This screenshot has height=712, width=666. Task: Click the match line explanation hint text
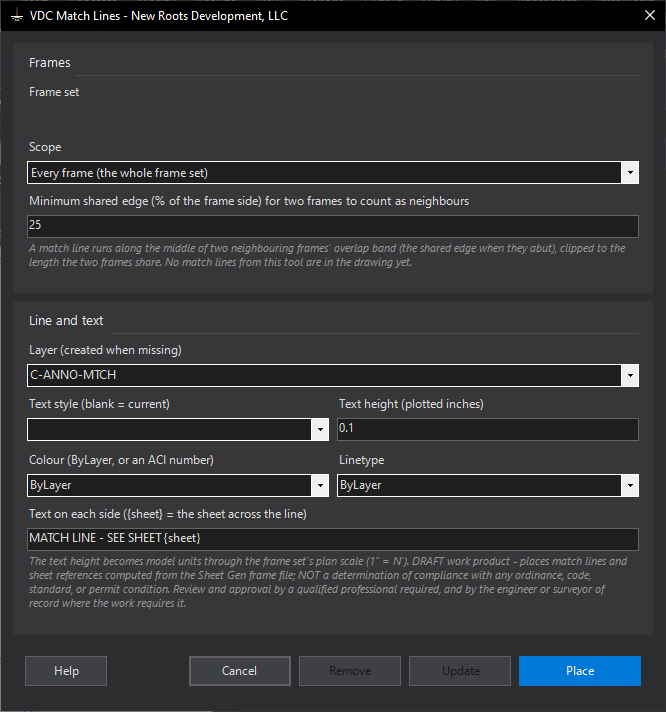tap(327, 255)
